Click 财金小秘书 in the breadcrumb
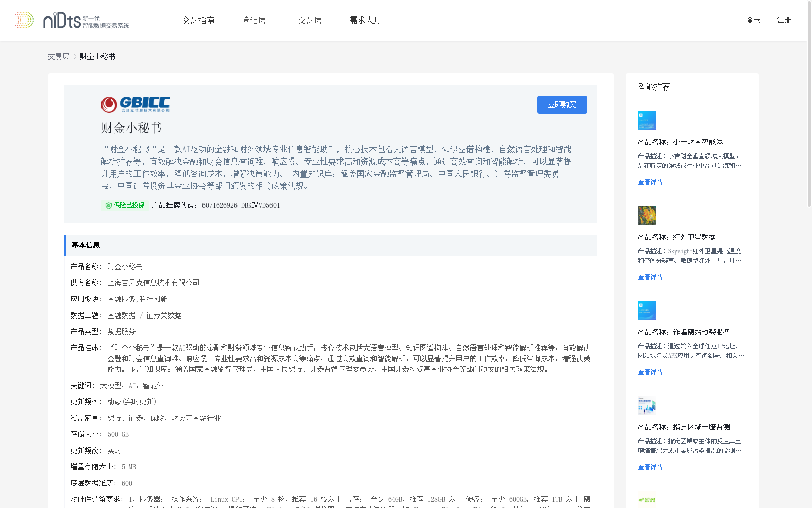 (x=97, y=57)
